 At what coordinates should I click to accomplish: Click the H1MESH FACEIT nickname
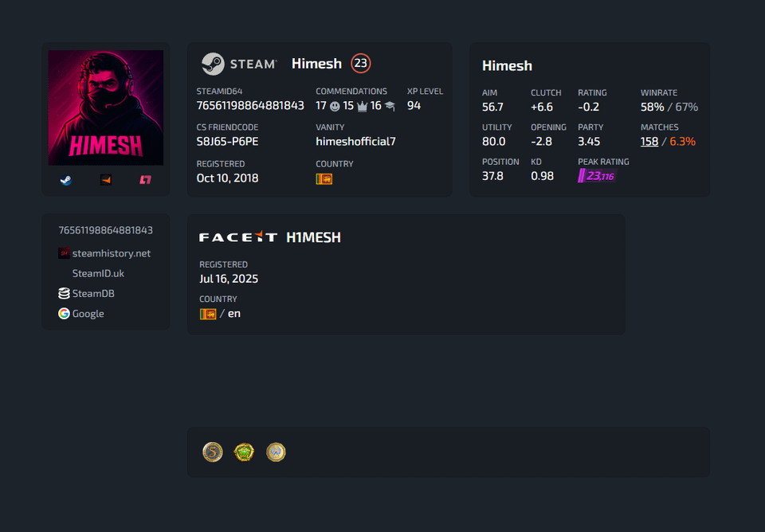313,237
